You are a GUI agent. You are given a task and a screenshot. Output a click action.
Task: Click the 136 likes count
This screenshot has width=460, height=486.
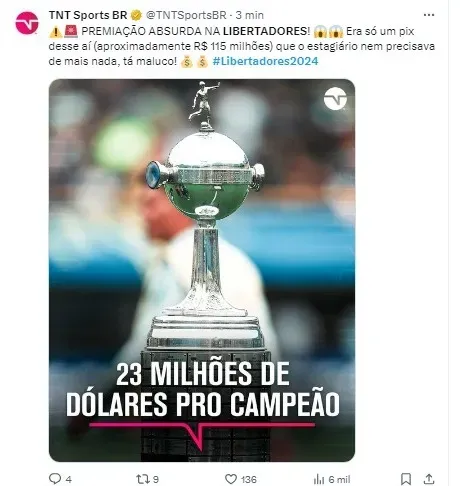point(249,479)
